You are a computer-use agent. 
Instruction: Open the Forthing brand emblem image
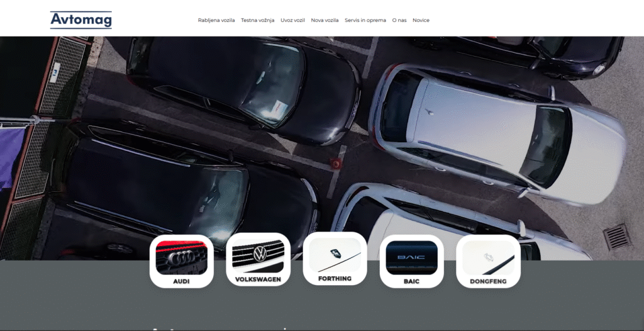pos(335,255)
